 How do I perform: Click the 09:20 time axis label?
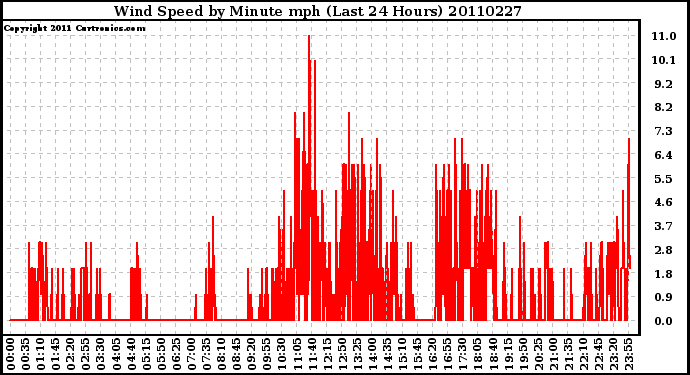pos(252,355)
